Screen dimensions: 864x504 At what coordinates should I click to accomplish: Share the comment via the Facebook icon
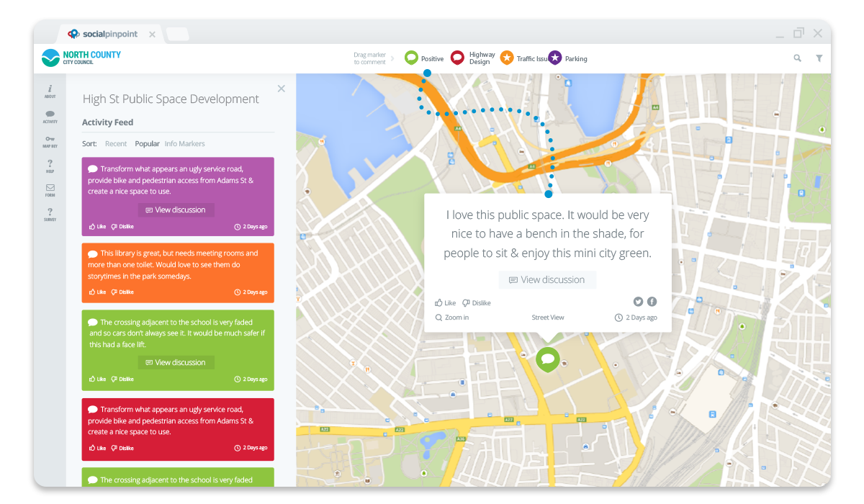point(652,302)
